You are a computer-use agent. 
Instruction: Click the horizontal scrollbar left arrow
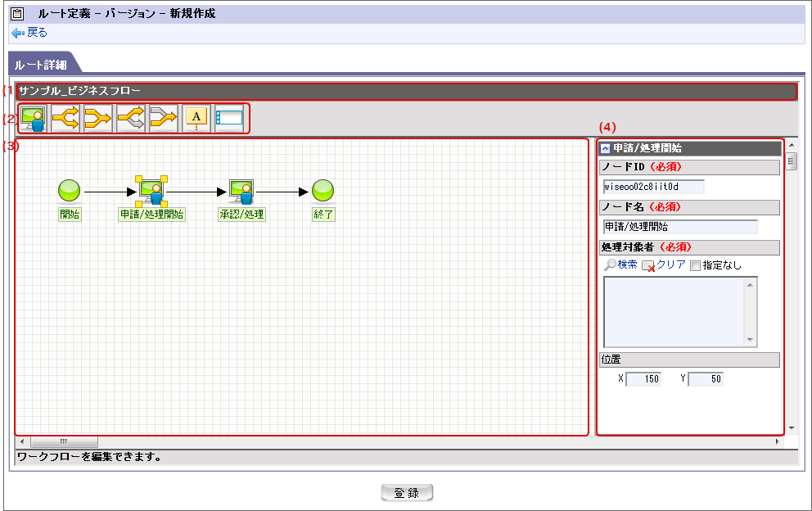tap(22, 442)
